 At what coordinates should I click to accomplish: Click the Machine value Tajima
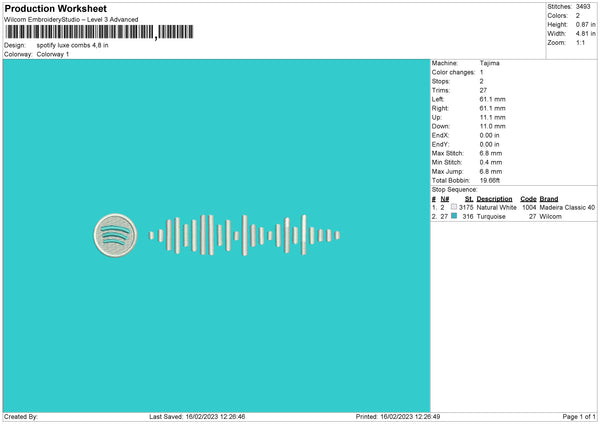[x=489, y=63]
